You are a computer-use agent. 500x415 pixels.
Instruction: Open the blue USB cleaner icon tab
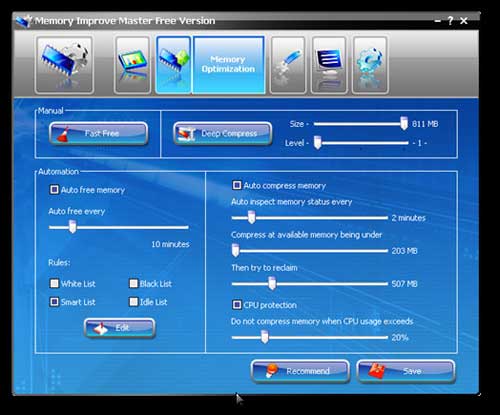288,65
